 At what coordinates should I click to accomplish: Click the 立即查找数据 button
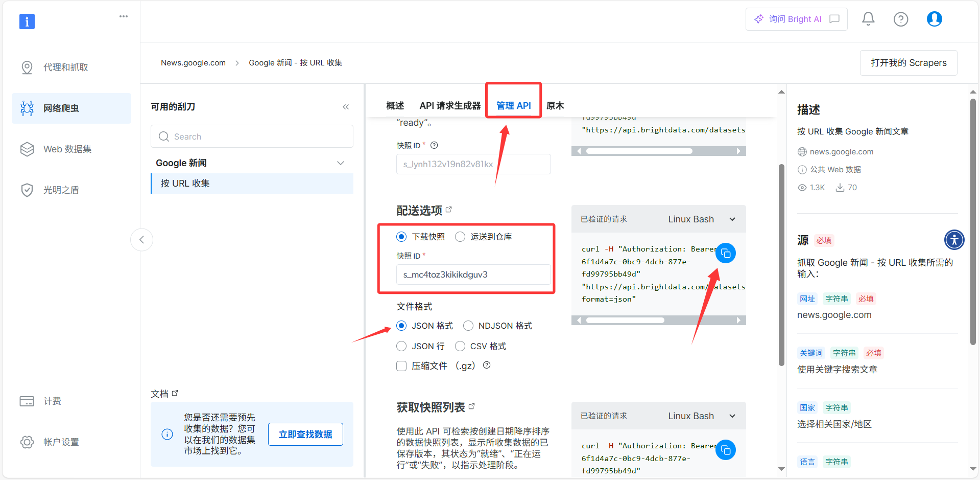point(305,435)
